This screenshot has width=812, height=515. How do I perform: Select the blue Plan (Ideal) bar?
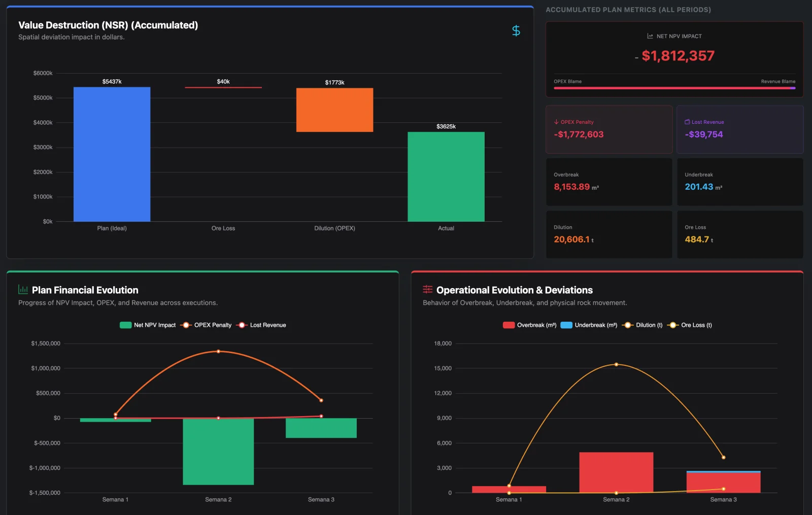point(112,154)
